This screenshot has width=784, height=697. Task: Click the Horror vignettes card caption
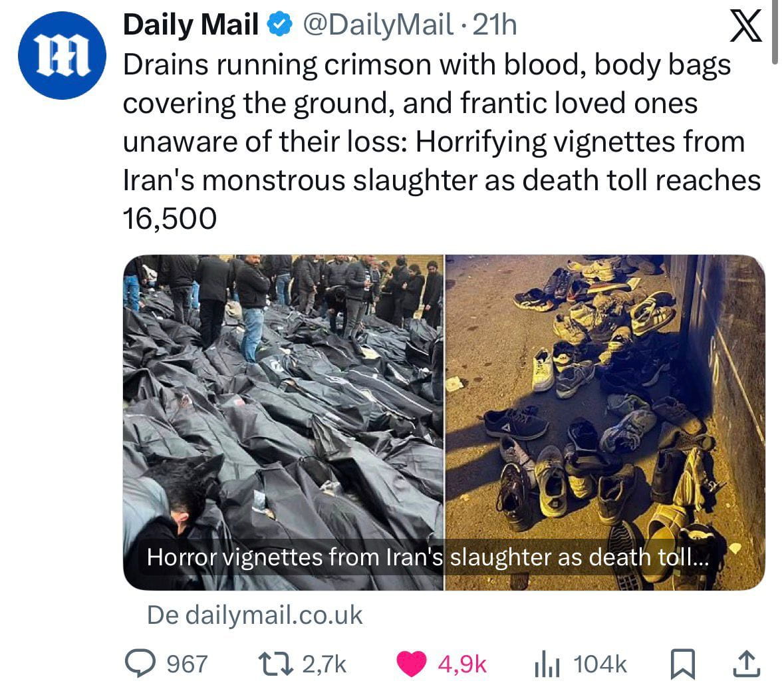(x=428, y=557)
